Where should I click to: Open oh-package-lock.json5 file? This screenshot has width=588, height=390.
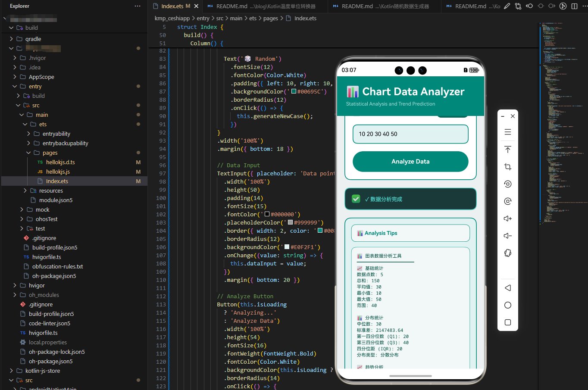(56, 352)
